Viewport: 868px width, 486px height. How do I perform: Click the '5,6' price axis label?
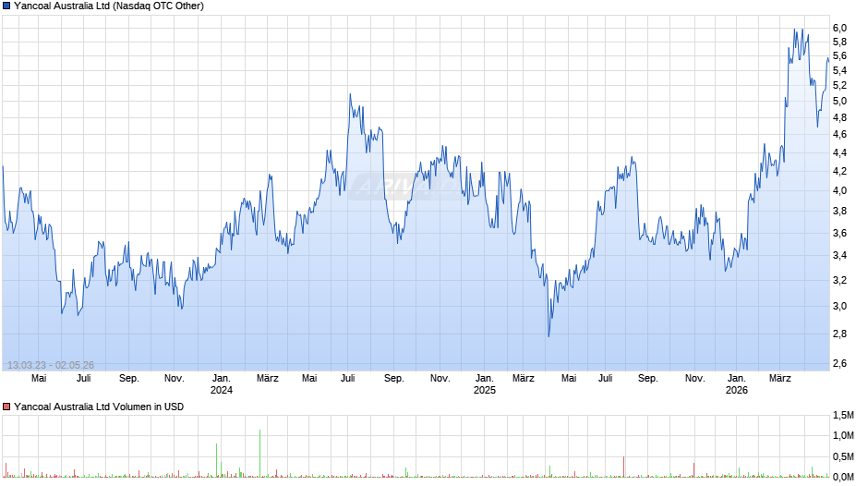pos(839,56)
